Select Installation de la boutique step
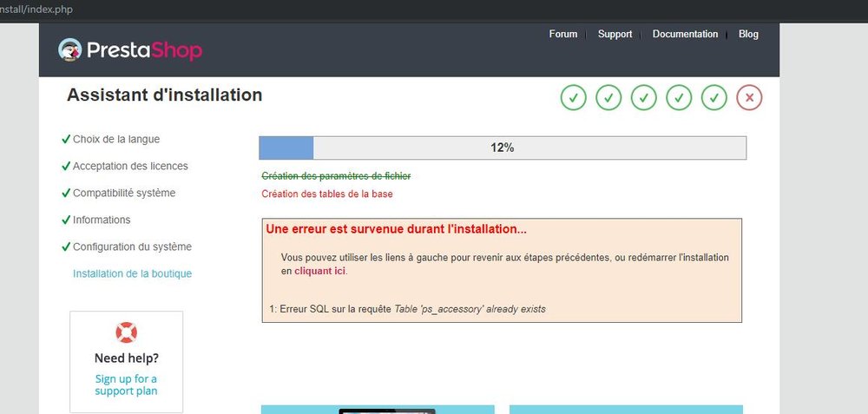 point(132,274)
